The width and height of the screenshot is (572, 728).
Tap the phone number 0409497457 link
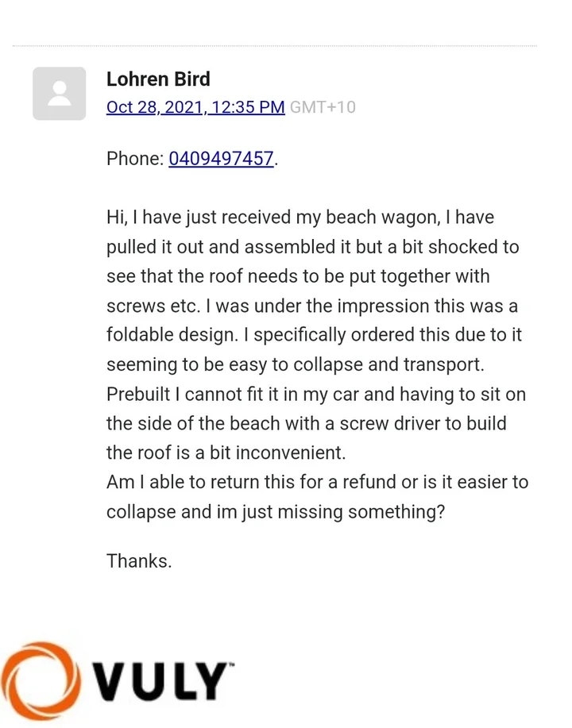pos(221,159)
